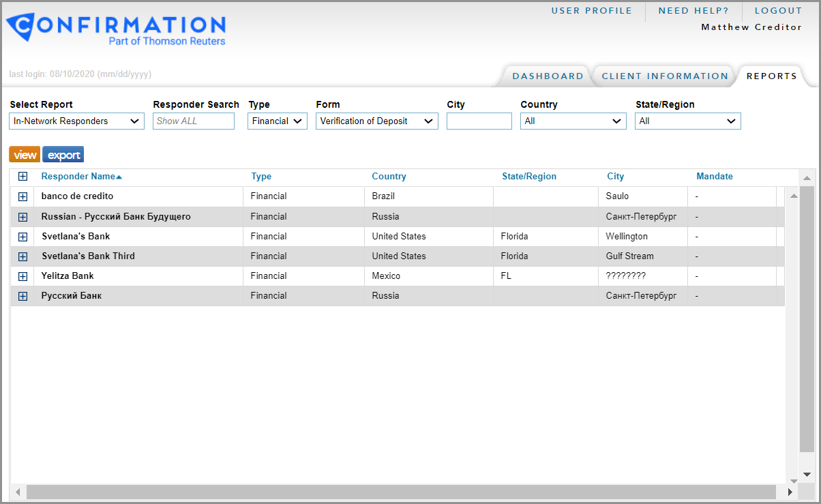Click plus icon beside Yelitza Bank
Image resolution: width=821 pixels, height=504 pixels.
(23, 276)
